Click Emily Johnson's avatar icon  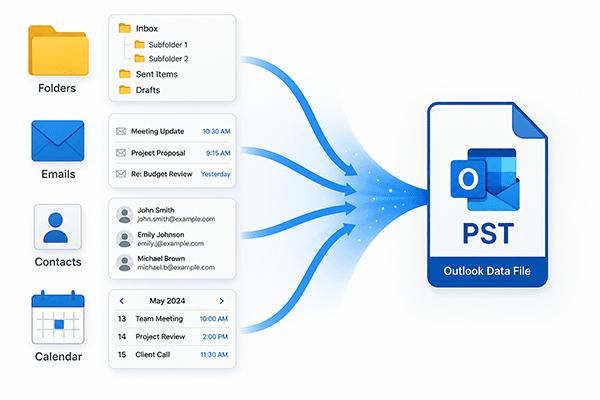[x=124, y=239]
